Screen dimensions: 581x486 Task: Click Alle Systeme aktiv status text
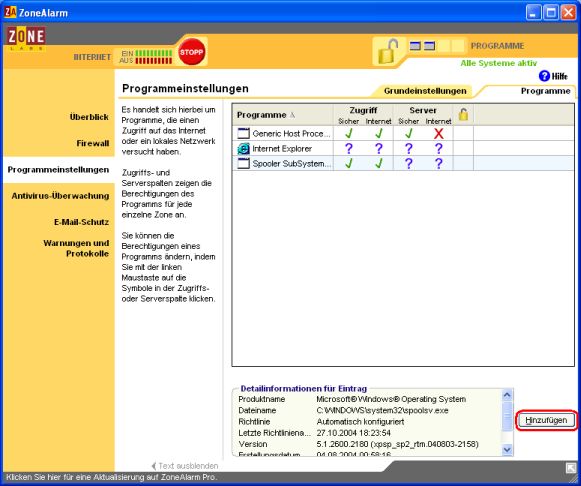point(498,63)
